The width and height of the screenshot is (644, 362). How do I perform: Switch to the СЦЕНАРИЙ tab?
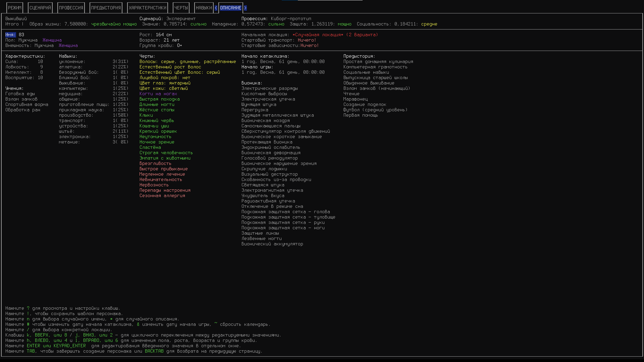[x=40, y=8]
